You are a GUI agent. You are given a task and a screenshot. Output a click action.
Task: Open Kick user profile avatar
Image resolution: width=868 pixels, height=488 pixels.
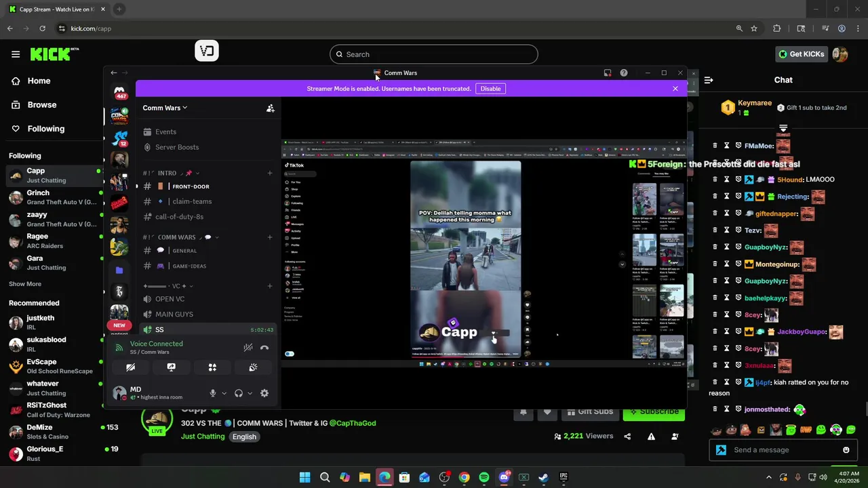[840, 54]
